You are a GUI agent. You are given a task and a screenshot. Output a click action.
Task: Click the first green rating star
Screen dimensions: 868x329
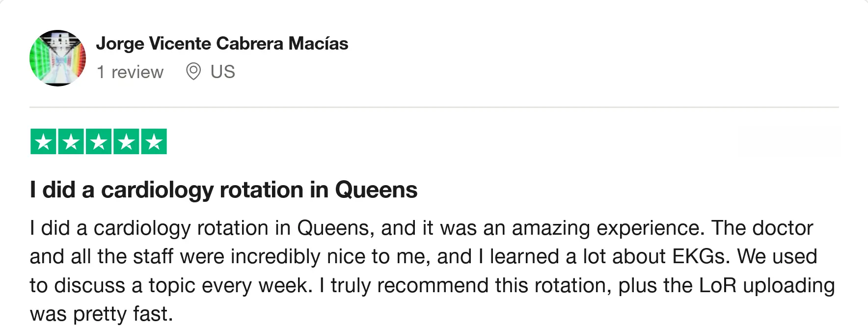point(43,142)
